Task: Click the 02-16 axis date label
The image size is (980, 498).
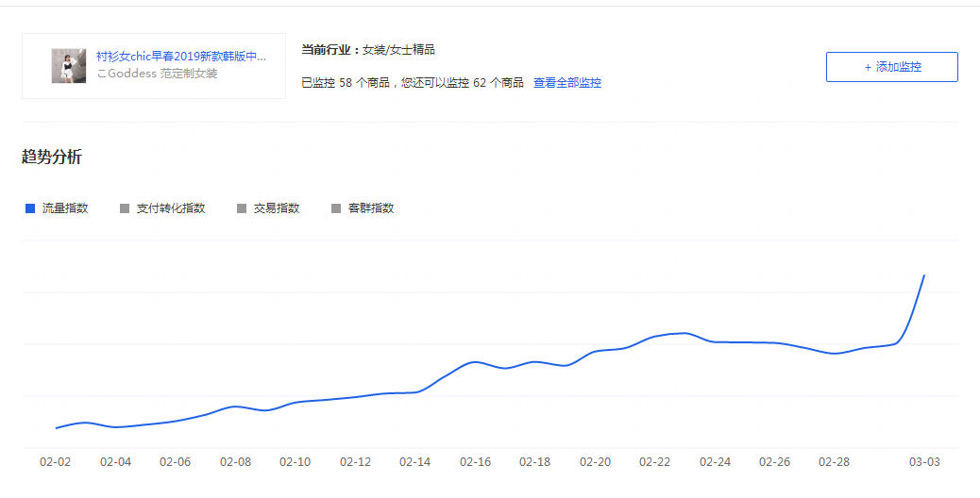Action: click(476, 462)
